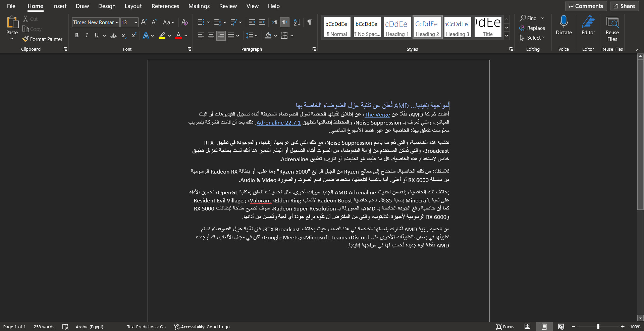This screenshot has height=331, width=644.
Task: Open the line spacing options
Action: pyautogui.click(x=252, y=36)
